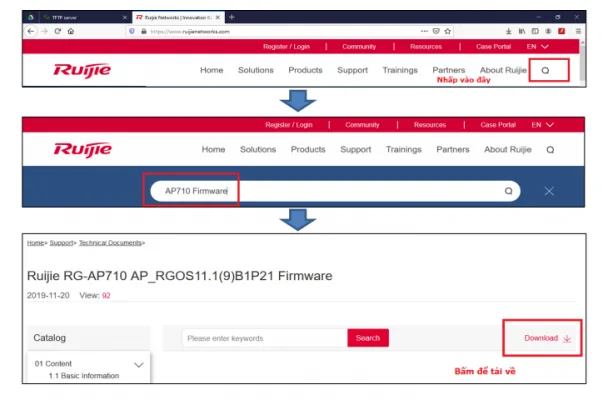
Task: Reload the page with the refresh icon
Action: coord(58,31)
